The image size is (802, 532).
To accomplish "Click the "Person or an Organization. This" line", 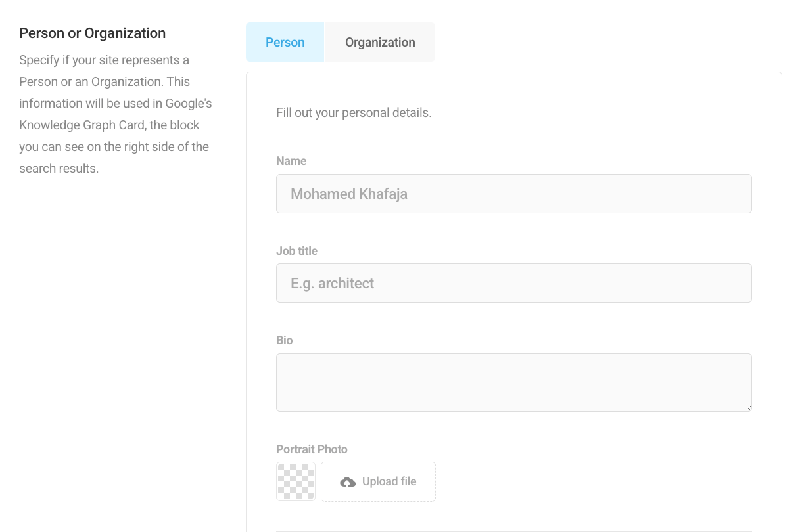I will click(x=104, y=82).
